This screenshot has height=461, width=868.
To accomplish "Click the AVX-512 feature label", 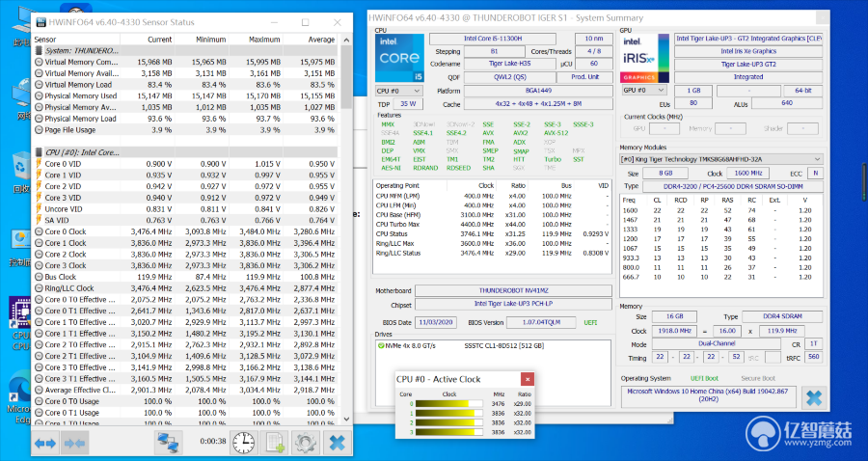I will point(556,133).
